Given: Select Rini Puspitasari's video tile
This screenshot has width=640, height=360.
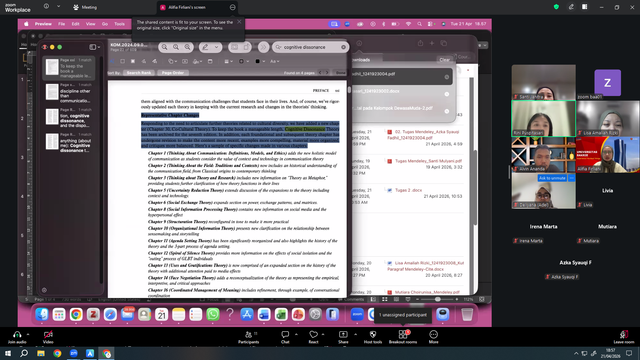Looking at the screenshot, I should click(544, 118).
